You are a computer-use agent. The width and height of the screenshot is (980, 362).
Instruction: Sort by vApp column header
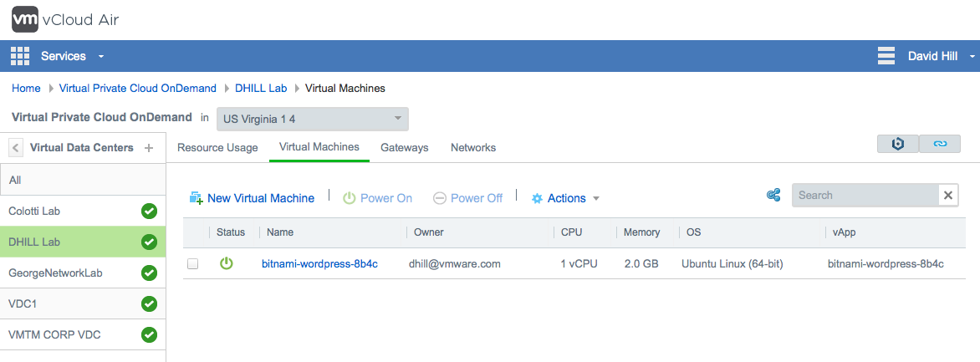(844, 232)
